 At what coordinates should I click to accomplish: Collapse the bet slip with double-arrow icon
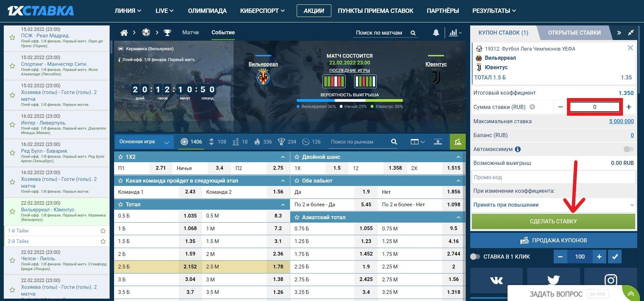pyautogui.click(x=619, y=33)
